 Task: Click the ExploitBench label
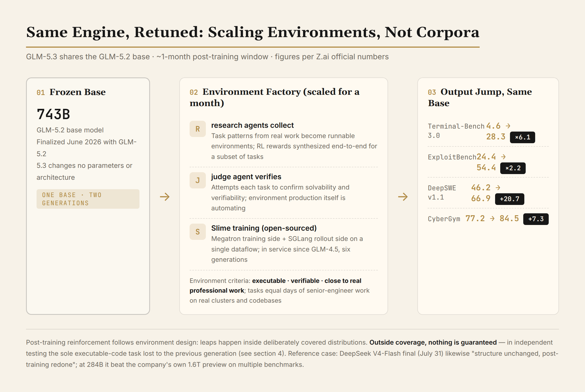pyautogui.click(x=452, y=157)
